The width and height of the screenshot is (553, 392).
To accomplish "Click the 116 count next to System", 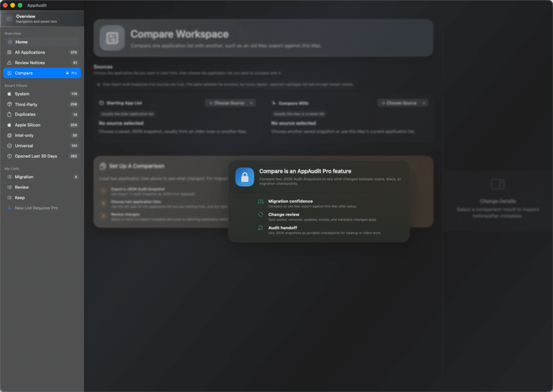I will (x=74, y=94).
